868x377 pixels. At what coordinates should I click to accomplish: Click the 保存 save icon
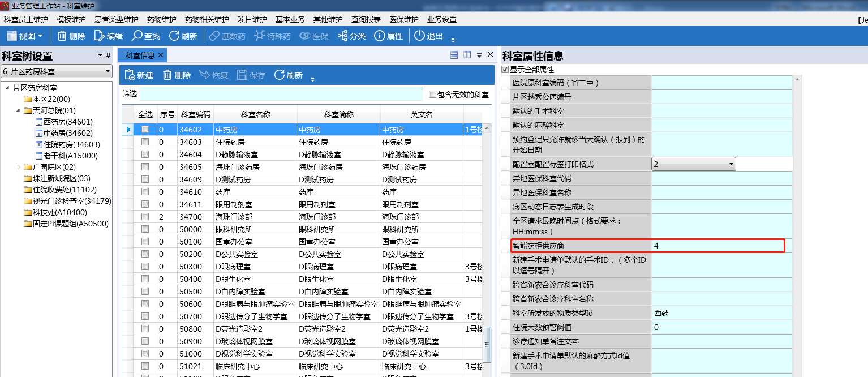point(242,75)
